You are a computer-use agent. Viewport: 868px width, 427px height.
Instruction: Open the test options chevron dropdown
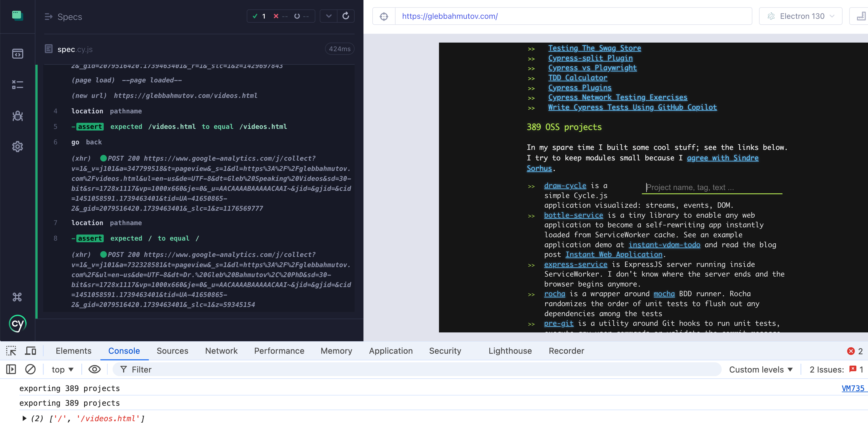point(329,16)
